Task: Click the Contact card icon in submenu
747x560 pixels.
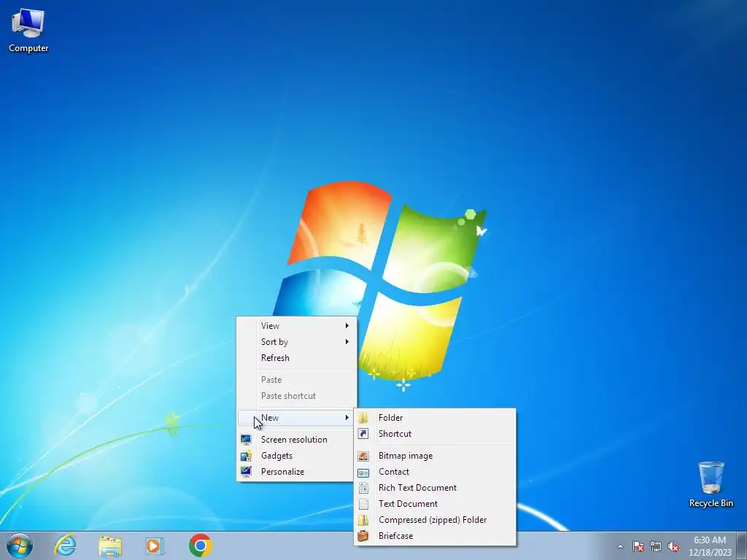Action: [x=363, y=472]
